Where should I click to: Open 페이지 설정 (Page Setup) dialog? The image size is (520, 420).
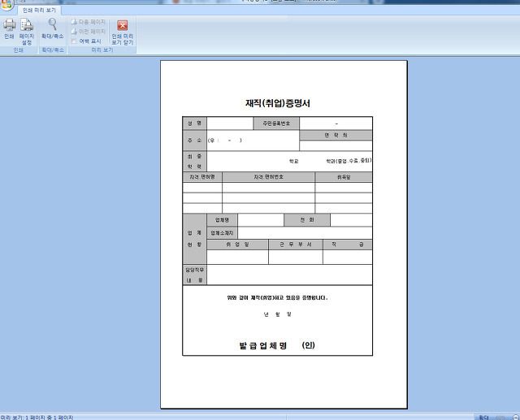point(27,32)
